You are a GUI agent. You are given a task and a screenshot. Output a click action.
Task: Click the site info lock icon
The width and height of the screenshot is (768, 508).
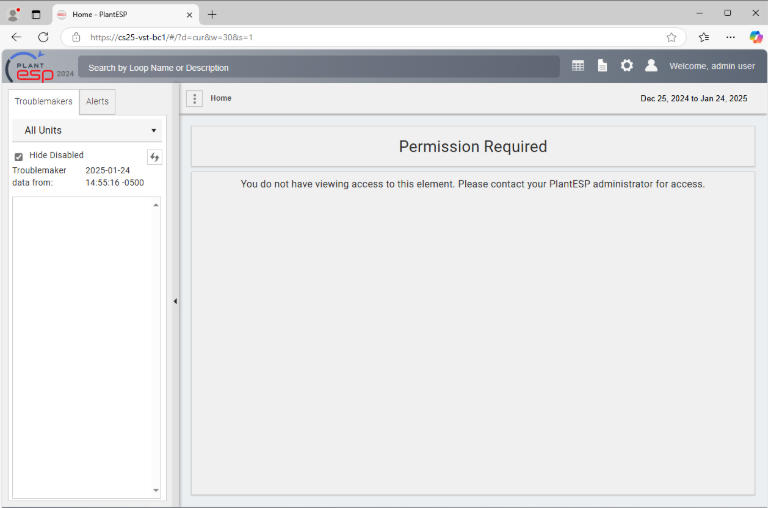[x=76, y=37]
